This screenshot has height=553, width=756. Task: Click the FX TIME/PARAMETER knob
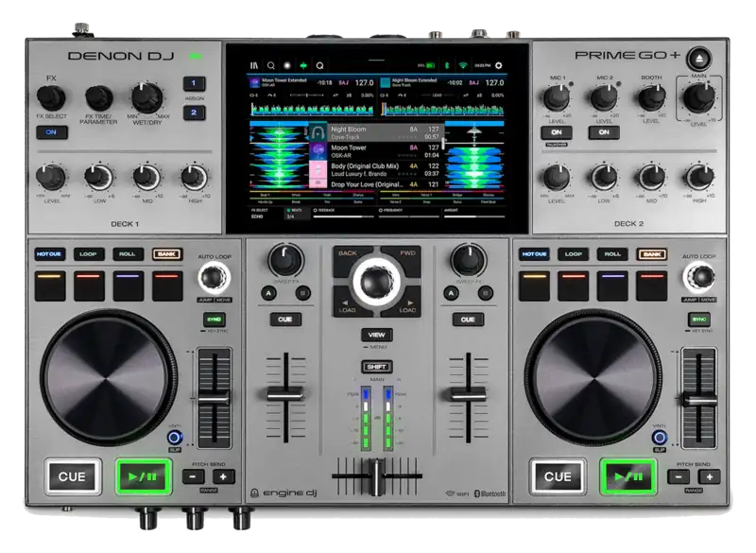pos(99,98)
